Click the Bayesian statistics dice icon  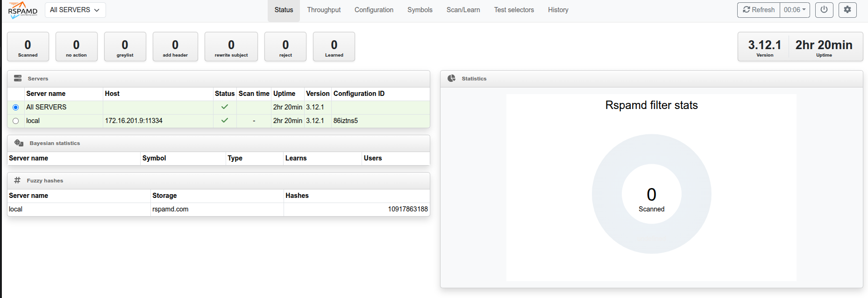point(19,143)
